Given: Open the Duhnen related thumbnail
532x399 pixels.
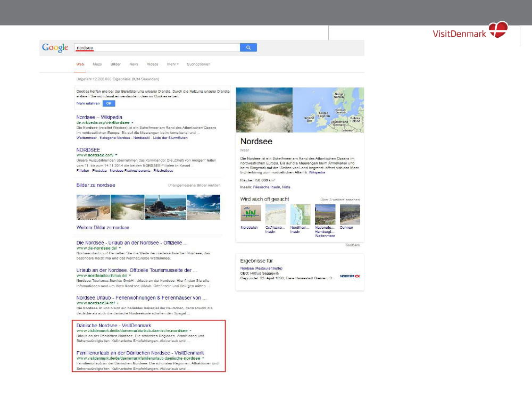Looking at the screenshot, I should coord(350,214).
